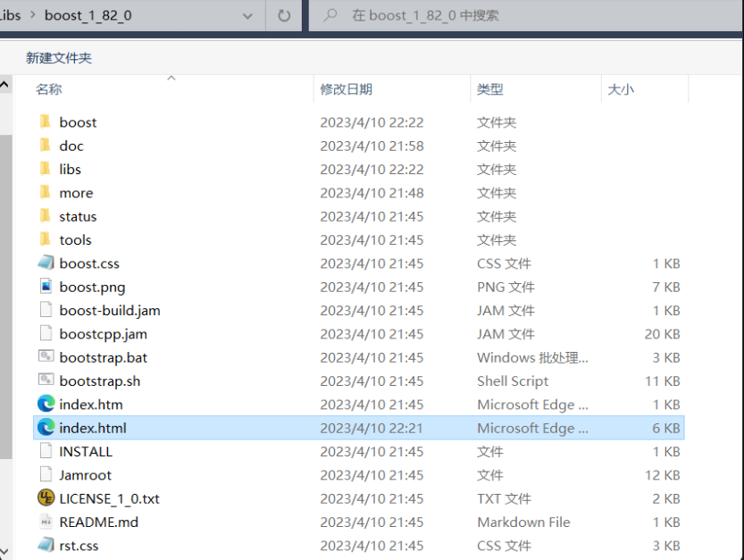Select the file name Jamroot
Image resolution: width=744 pixels, height=560 pixels.
[85, 475]
